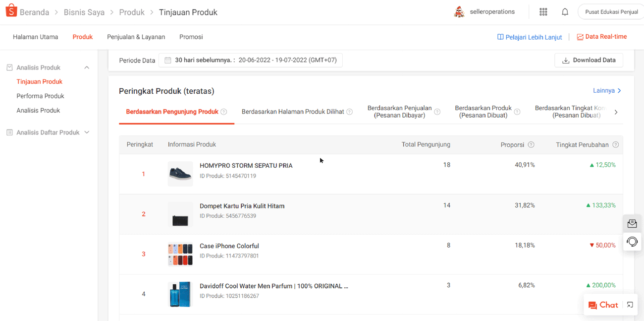
Task: Open the customer support headset icon
Action: [x=632, y=242]
